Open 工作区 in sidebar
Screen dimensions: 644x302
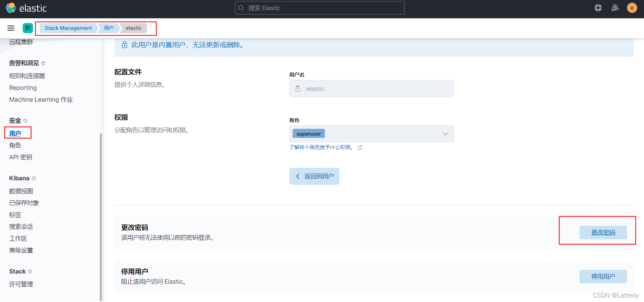[18, 239]
